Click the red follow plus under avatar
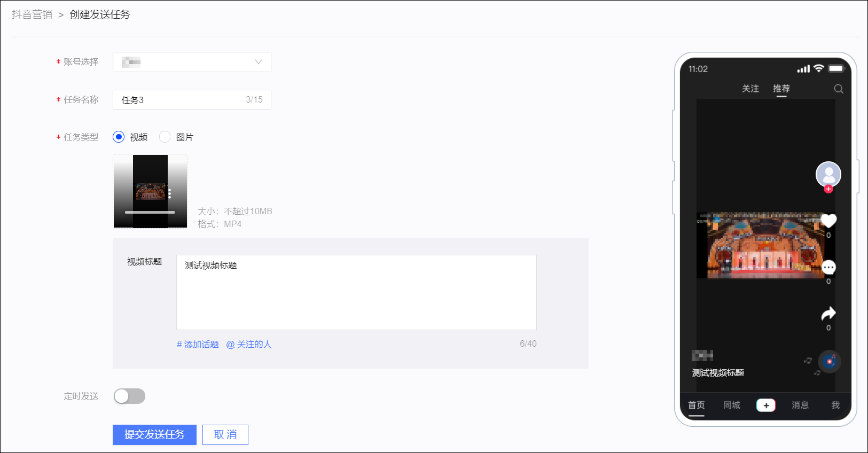 tap(828, 189)
